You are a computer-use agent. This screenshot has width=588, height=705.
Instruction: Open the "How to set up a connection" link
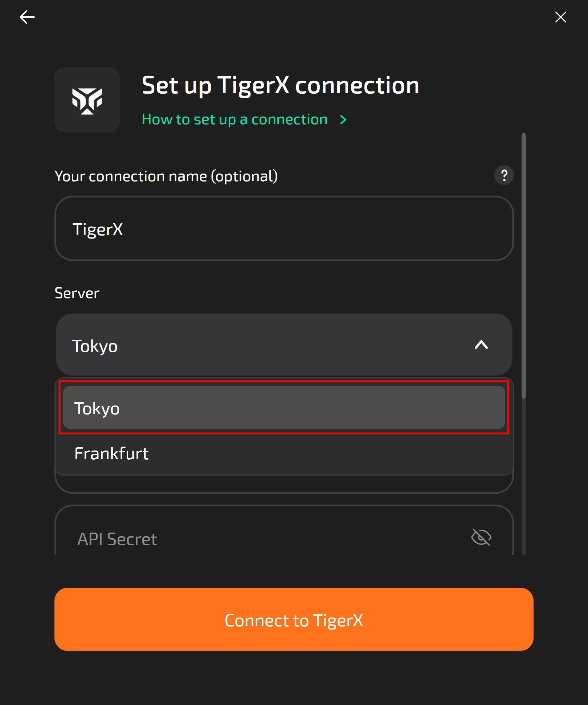(234, 119)
